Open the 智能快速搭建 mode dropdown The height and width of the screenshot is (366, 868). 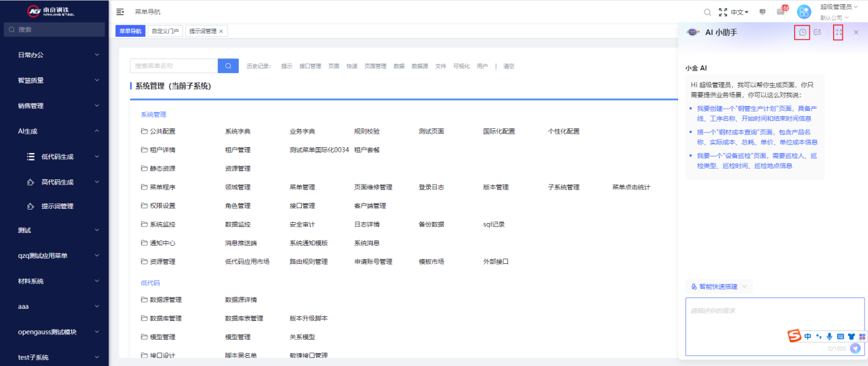click(x=718, y=286)
